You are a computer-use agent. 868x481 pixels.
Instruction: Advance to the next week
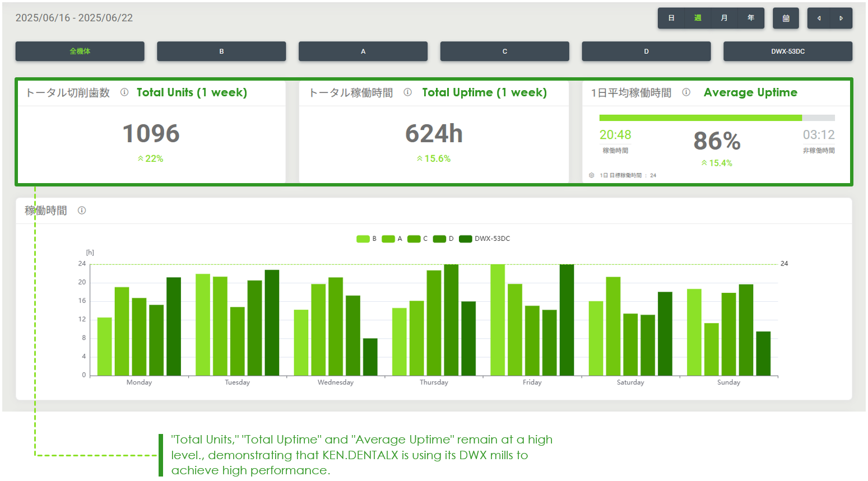coord(841,18)
